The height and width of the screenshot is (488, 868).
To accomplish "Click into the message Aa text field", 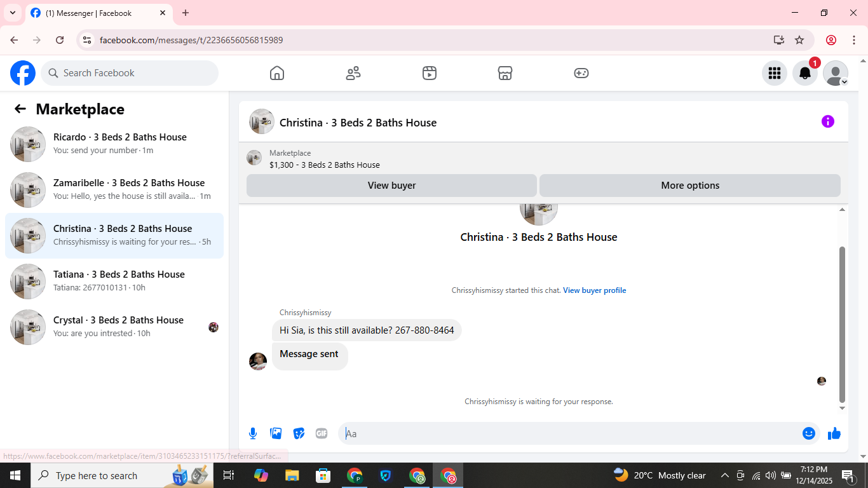I will [x=571, y=433].
